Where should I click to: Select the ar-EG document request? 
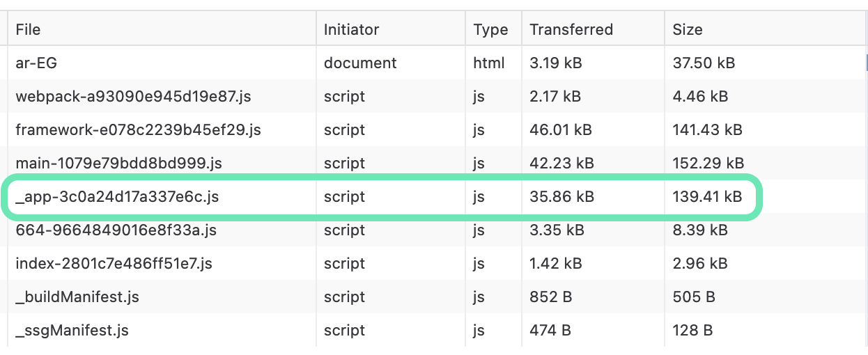(x=36, y=63)
